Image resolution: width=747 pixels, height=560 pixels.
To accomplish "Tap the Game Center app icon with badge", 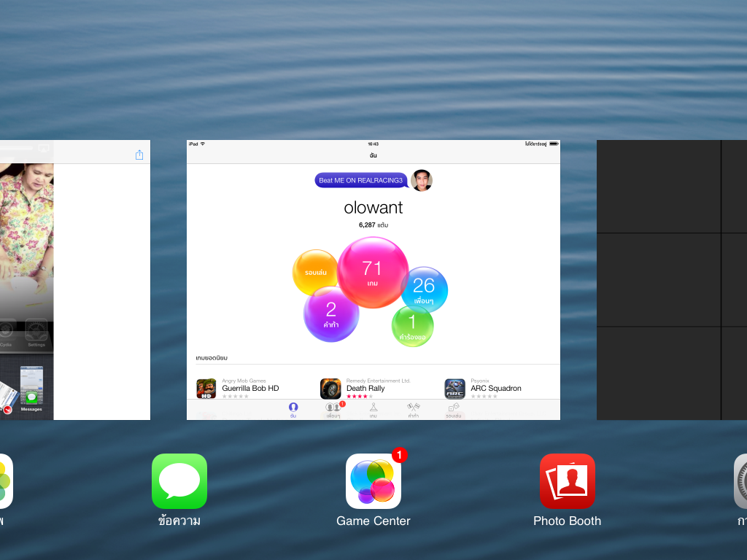I will [x=373, y=481].
